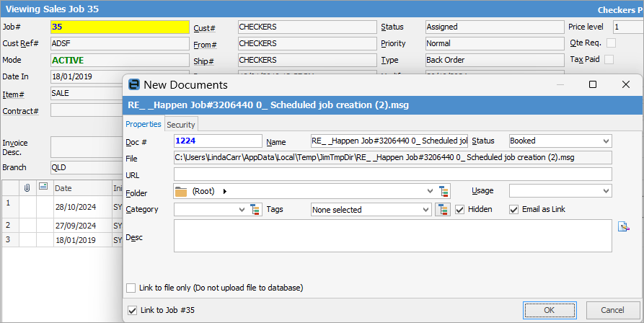Expand the Root folder submenu arrow

pos(225,191)
